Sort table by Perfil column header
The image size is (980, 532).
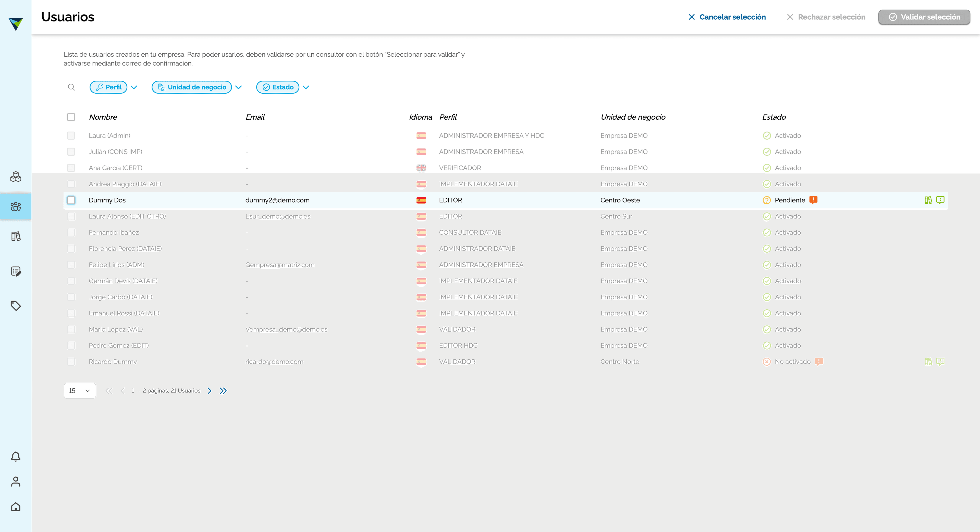[x=448, y=117]
